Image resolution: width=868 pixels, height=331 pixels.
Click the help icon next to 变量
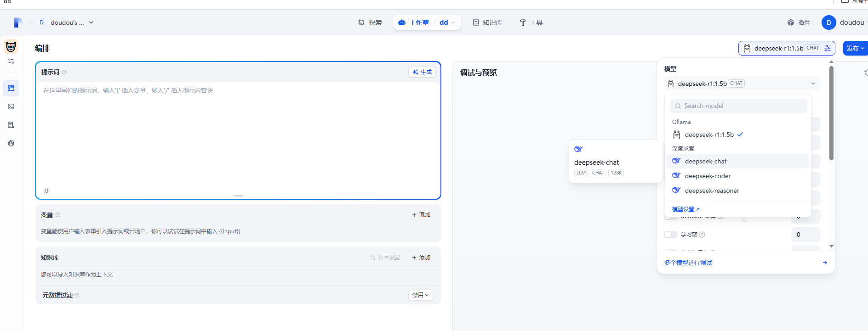(x=58, y=215)
